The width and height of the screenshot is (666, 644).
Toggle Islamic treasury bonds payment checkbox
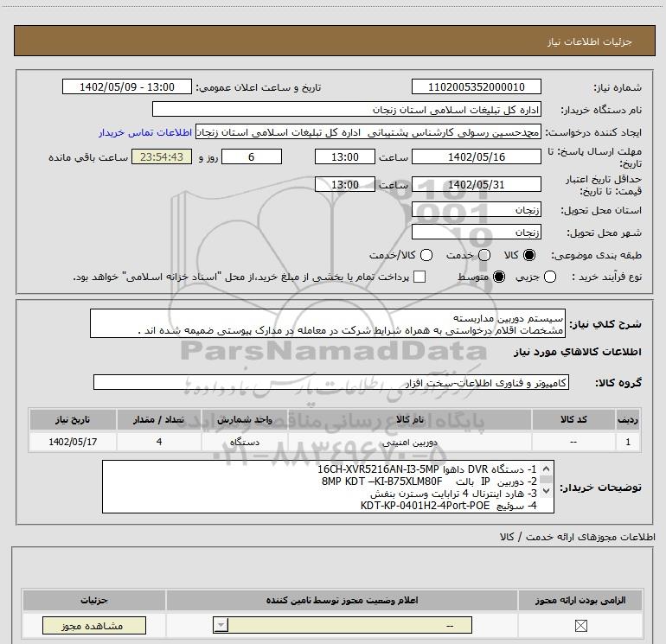pos(419,277)
